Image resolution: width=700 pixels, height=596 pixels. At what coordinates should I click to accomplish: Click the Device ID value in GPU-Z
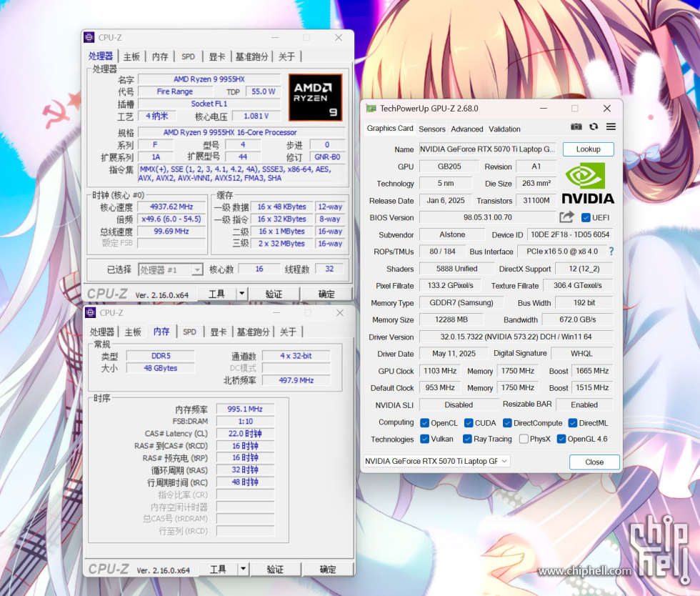[570, 234]
